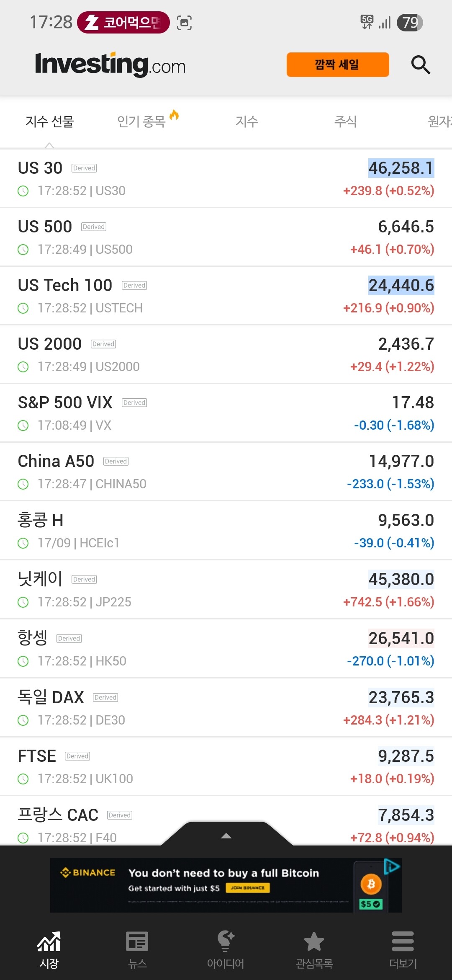The width and height of the screenshot is (452, 980).
Task: Tap the Investing.com logo
Action: 110,64
